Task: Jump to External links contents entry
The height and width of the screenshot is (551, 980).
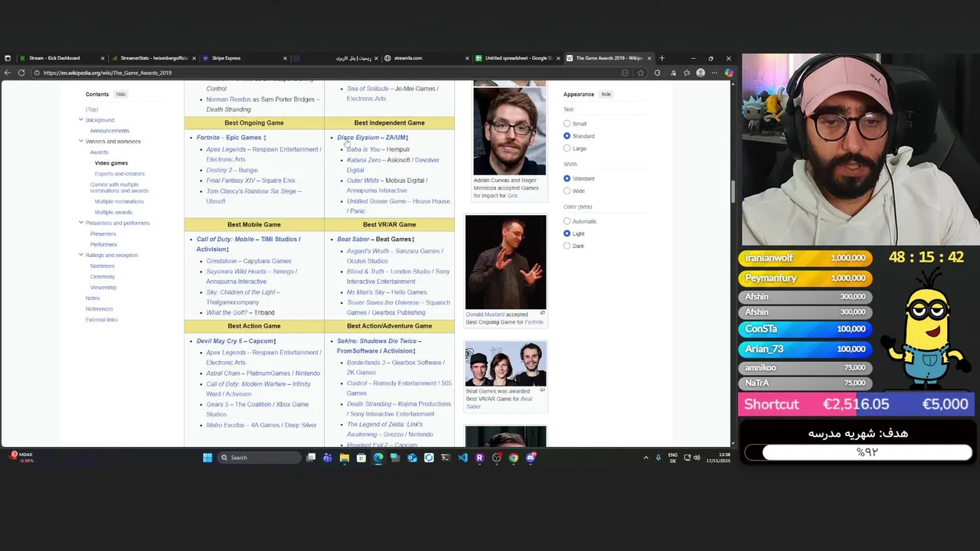Action: [102, 319]
